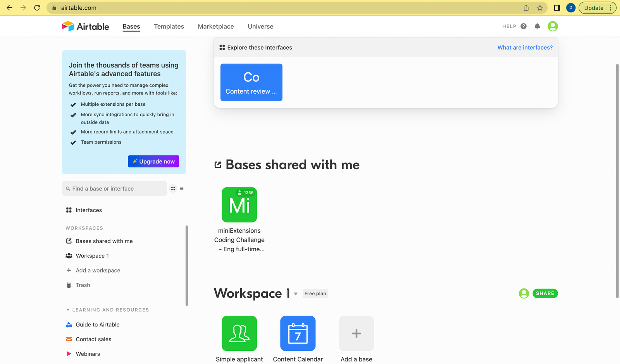Click the HELP text label
The height and width of the screenshot is (364, 620).
click(509, 26)
